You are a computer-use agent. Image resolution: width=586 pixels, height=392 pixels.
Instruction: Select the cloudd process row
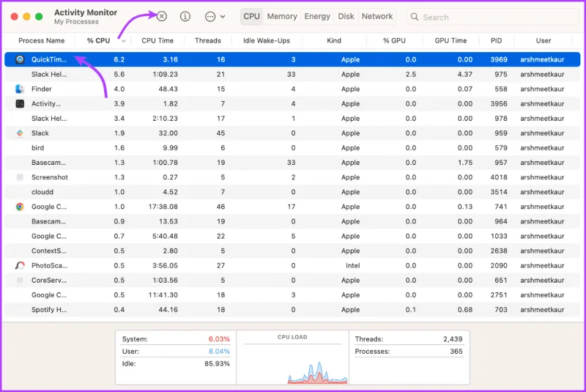point(292,192)
